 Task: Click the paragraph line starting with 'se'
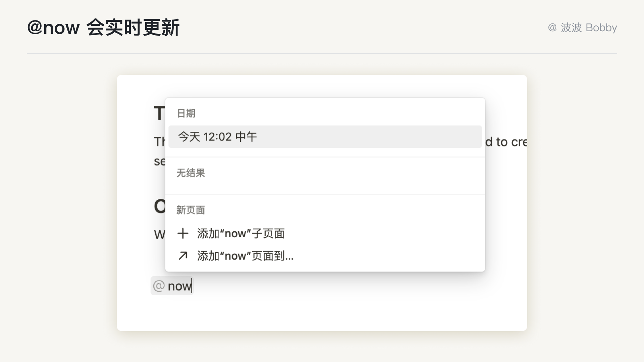click(x=159, y=162)
